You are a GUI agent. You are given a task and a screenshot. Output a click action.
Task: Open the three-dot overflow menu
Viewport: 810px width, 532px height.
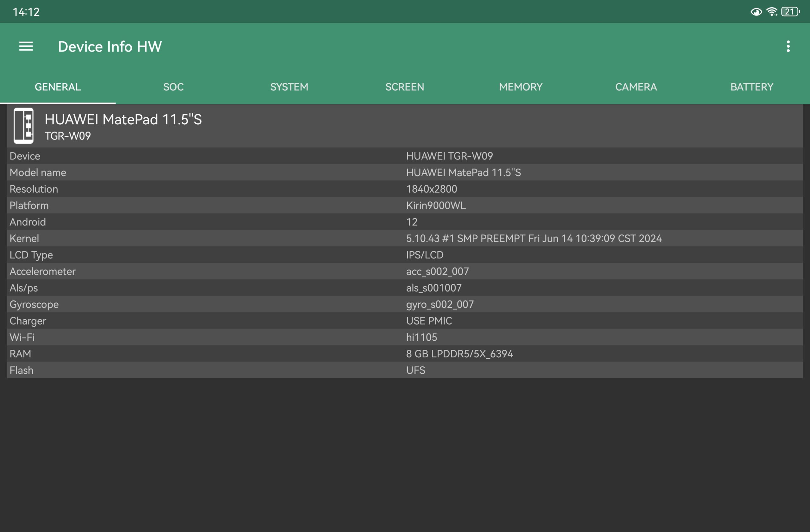pos(788,46)
